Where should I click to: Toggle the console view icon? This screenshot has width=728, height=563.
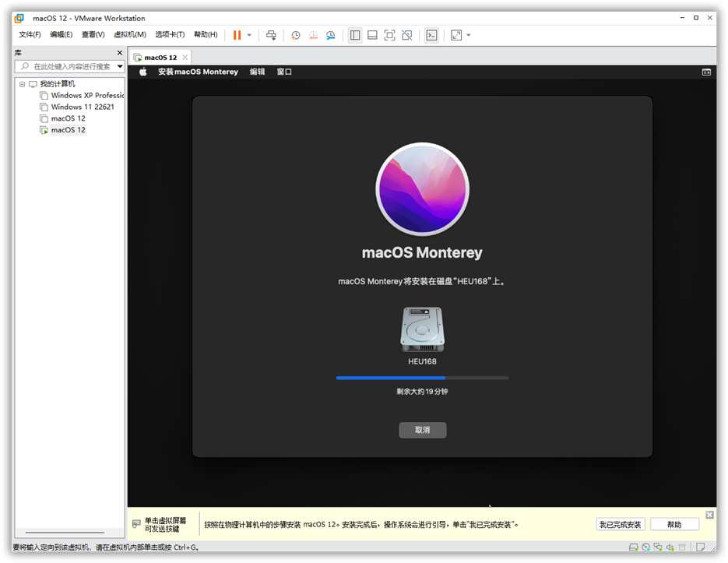(x=431, y=35)
